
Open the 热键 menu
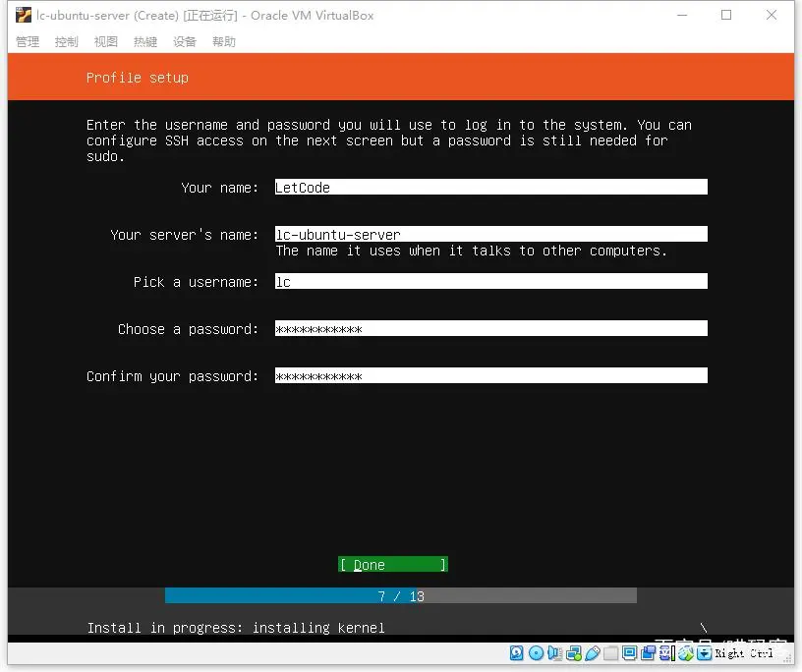click(x=145, y=41)
